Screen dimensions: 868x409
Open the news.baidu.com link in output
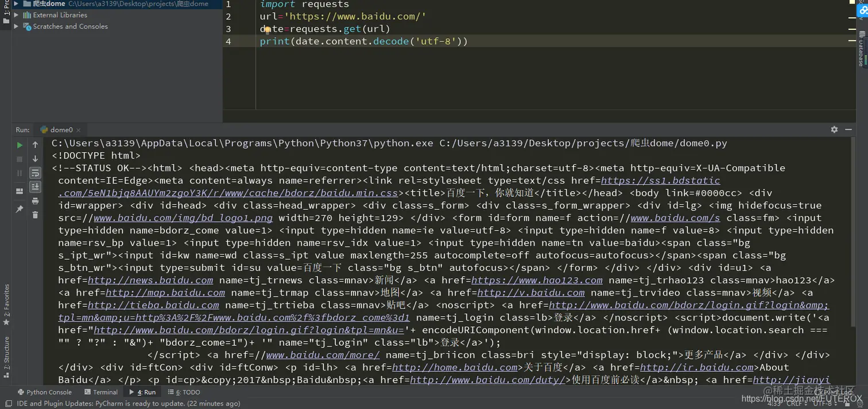[150, 280]
